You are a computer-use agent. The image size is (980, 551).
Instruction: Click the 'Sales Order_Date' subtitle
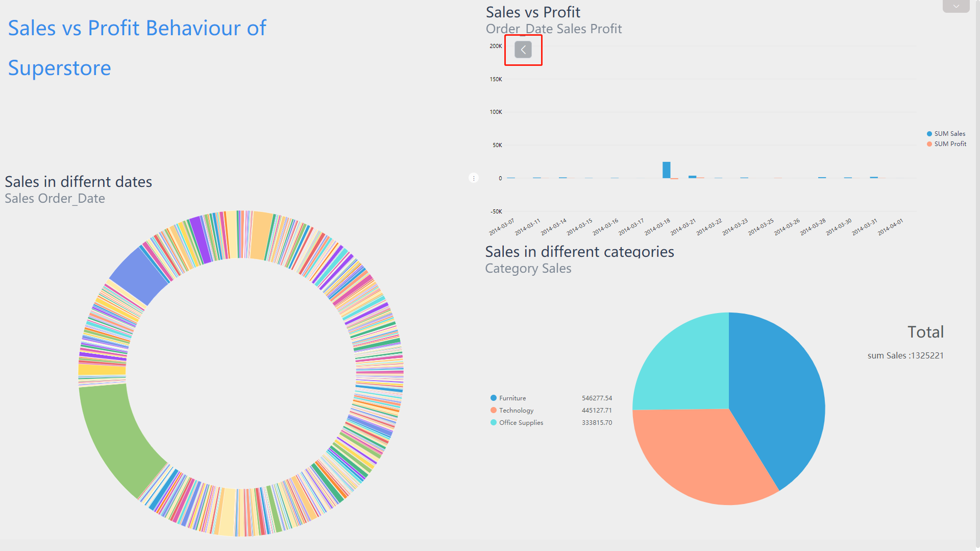[55, 198]
